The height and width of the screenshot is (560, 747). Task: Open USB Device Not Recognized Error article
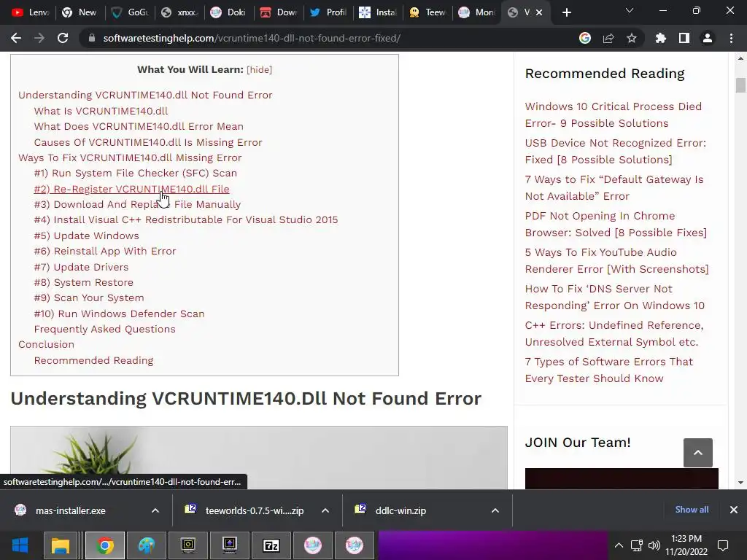[616, 151]
